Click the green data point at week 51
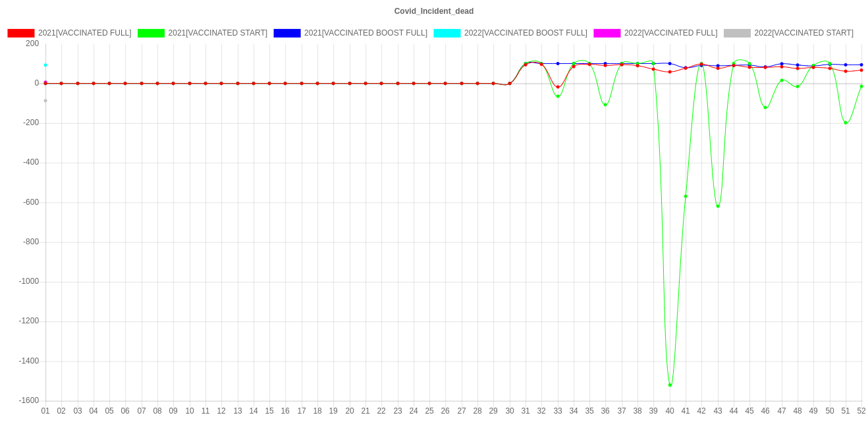This screenshot has width=868, height=434. 846,122
